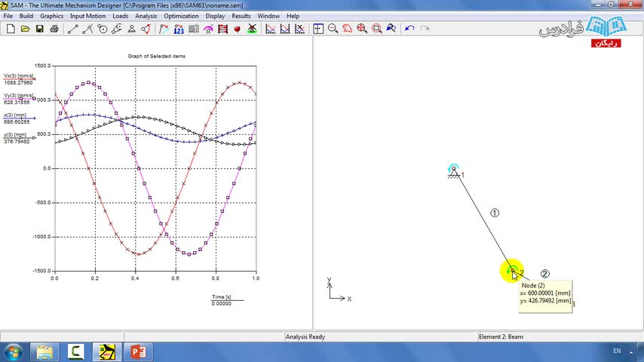Viewport: 644px width, 362px height.
Task: Open File Explorer from the taskbar
Action: [44, 352]
